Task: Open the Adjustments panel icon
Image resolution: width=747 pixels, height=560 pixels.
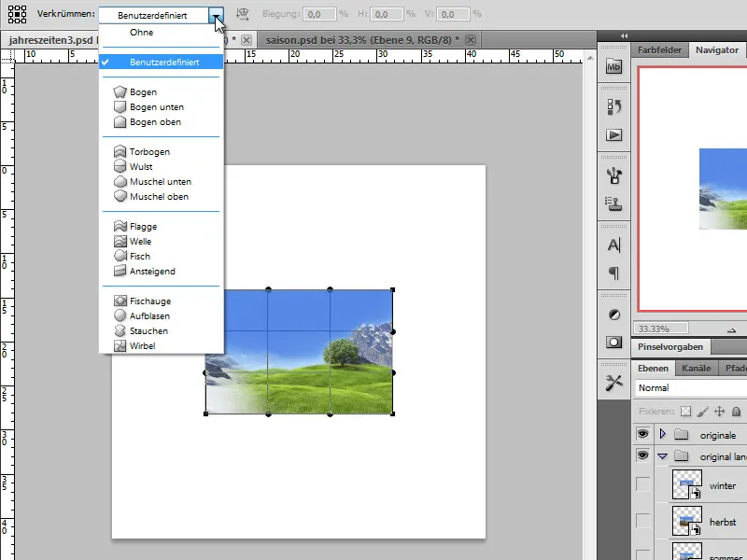Action: pos(614,315)
